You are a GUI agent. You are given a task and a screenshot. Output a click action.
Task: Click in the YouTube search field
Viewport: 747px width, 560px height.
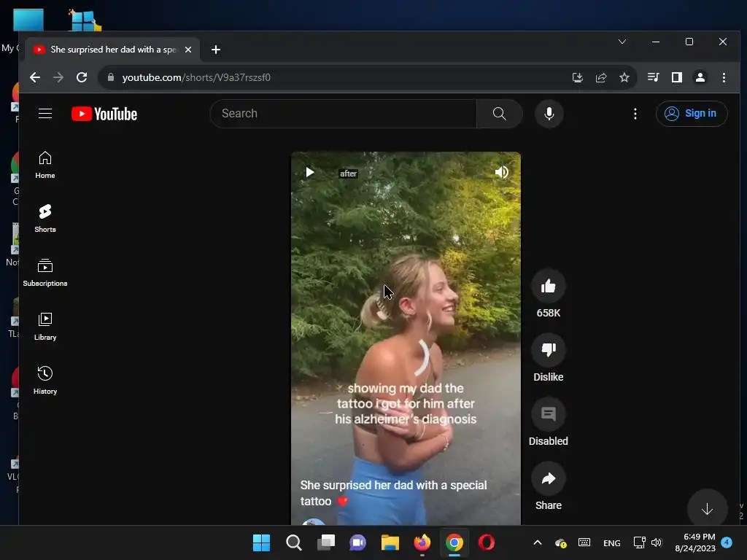point(343,113)
